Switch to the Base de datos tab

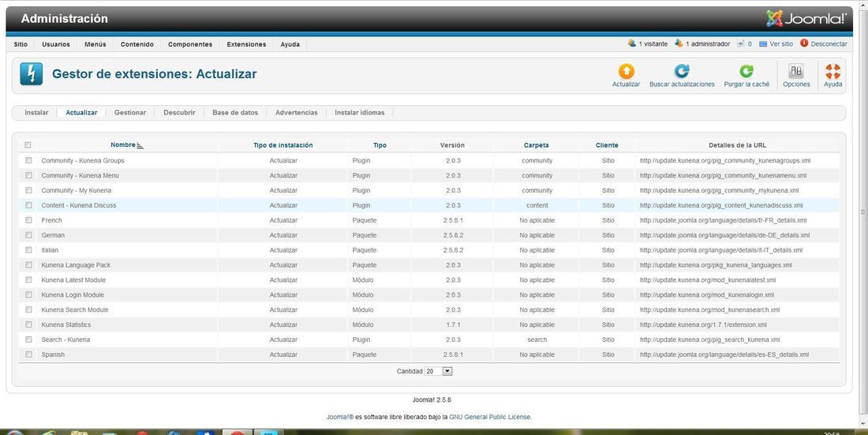(x=235, y=112)
